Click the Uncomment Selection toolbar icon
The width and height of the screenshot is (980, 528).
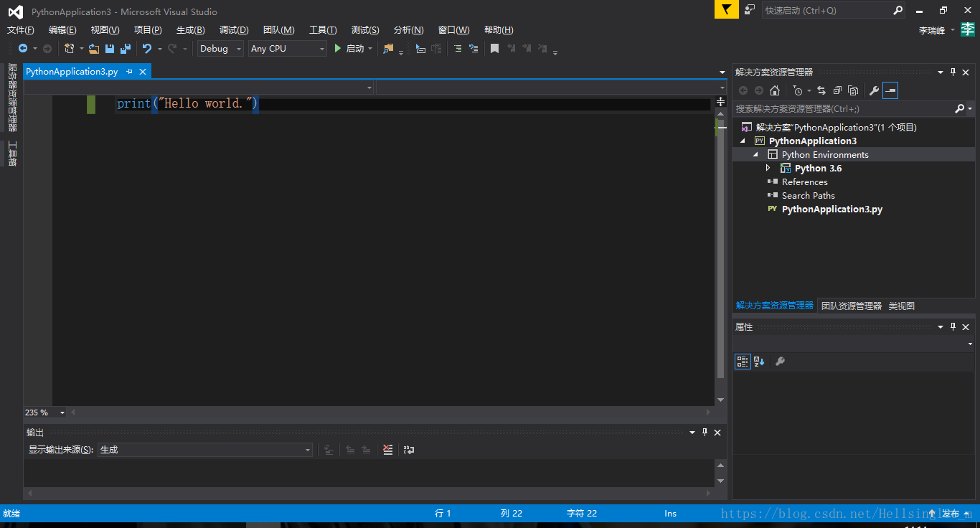(473, 48)
